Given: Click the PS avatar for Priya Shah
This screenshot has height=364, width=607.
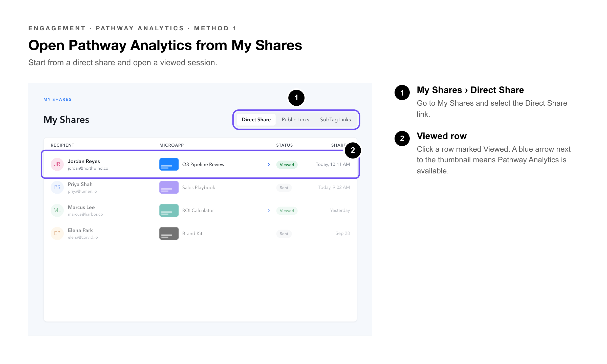Looking at the screenshot, I should tap(57, 187).
